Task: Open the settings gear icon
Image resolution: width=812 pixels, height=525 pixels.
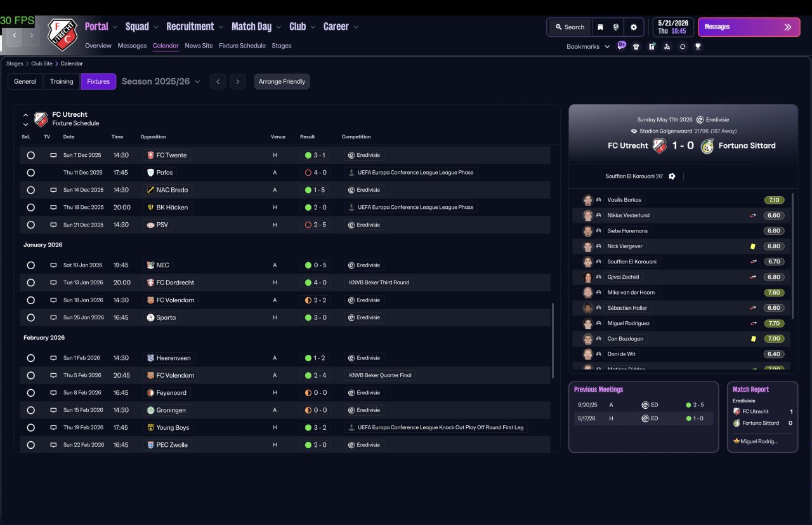Action: pyautogui.click(x=633, y=27)
